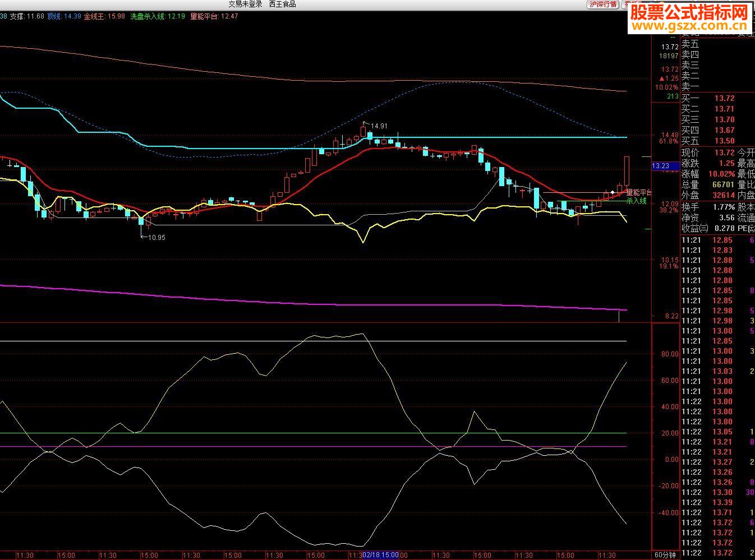755x560 pixels.
Task: Click the 涨跌 value 1.25
Action: [726, 163]
